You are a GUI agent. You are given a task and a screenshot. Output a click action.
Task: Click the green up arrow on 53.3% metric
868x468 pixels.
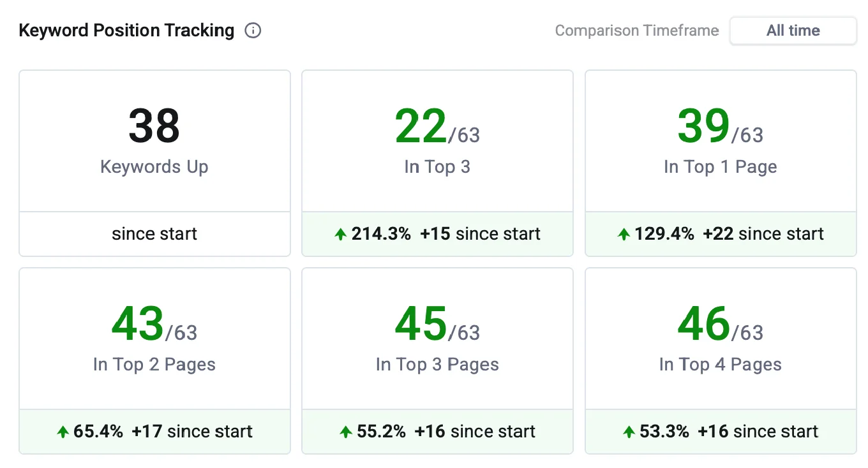[629, 432]
